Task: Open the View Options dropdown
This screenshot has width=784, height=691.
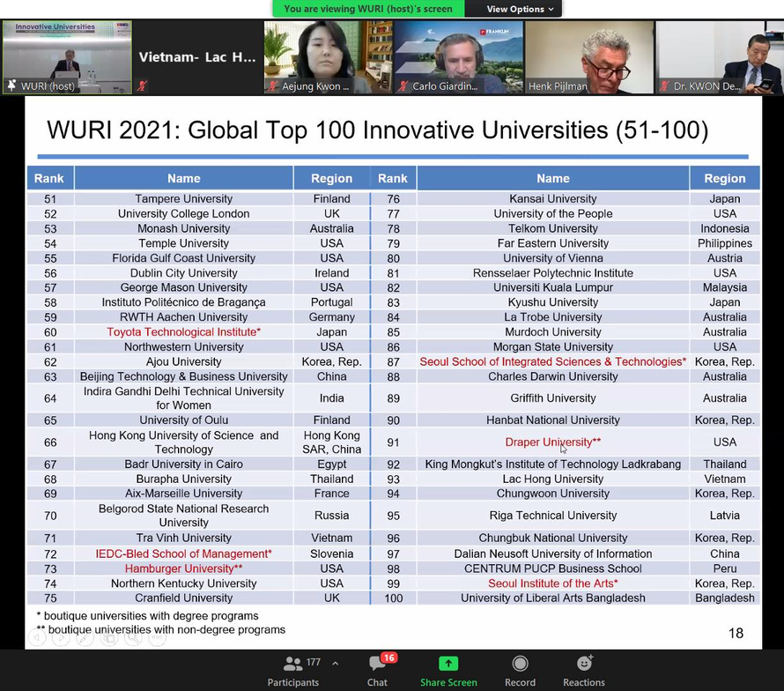Action: coord(521,9)
